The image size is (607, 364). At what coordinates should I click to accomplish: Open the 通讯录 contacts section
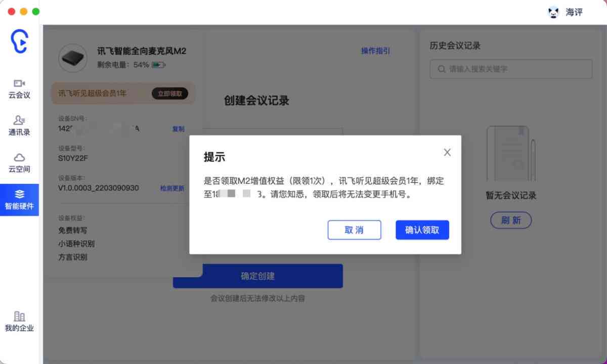point(19,126)
